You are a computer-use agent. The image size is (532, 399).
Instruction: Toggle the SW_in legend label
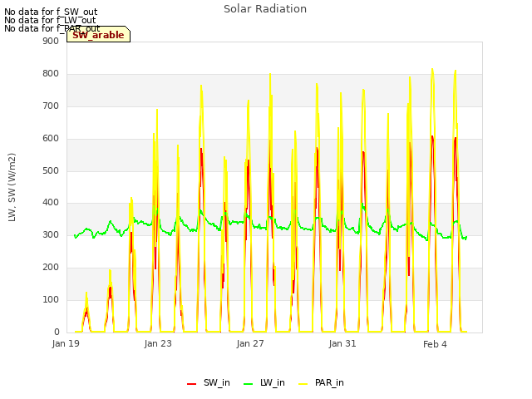click(216, 382)
